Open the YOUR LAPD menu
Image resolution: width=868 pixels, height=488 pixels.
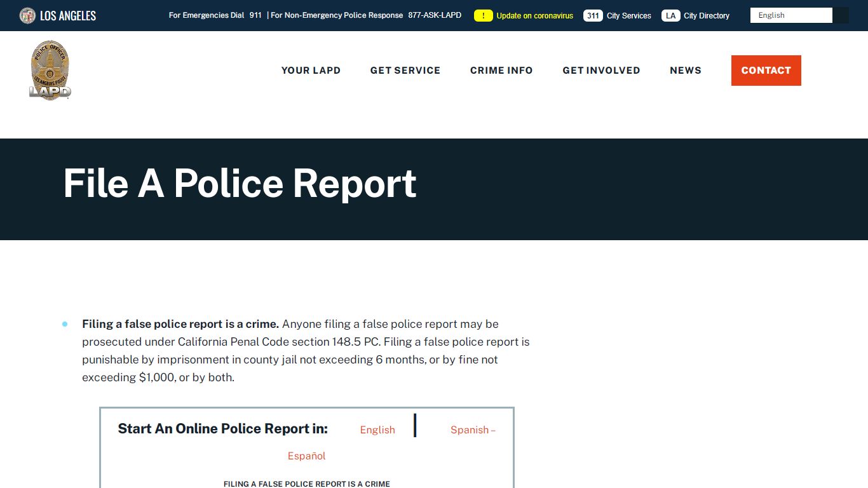(x=311, y=71)
